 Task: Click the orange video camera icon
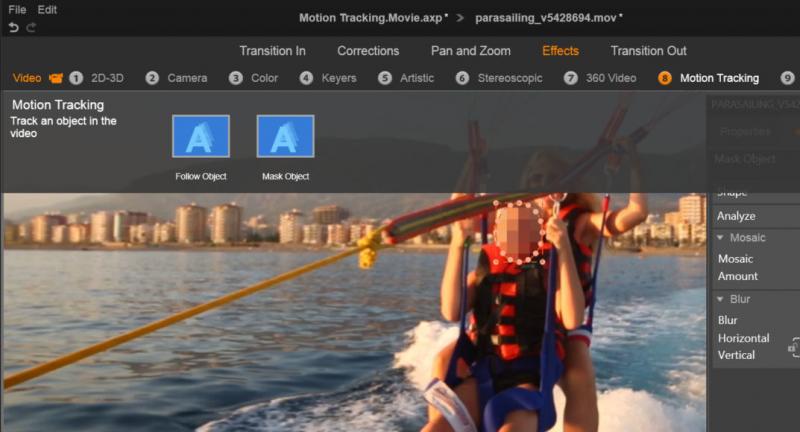coord(56,78)
